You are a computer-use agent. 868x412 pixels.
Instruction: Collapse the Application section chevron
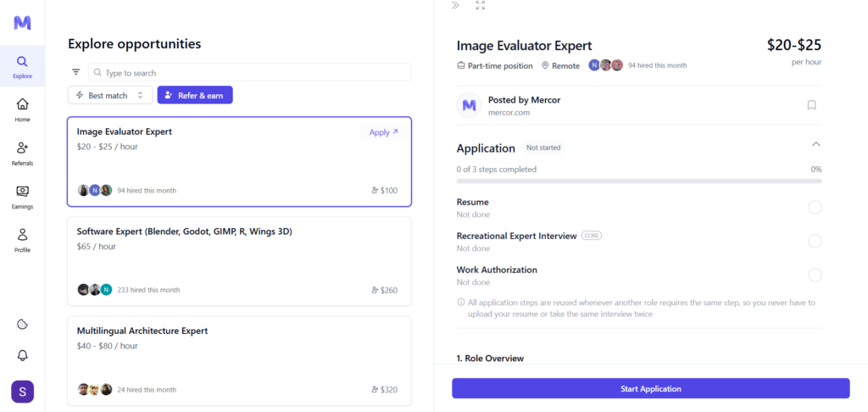point(815,145)
